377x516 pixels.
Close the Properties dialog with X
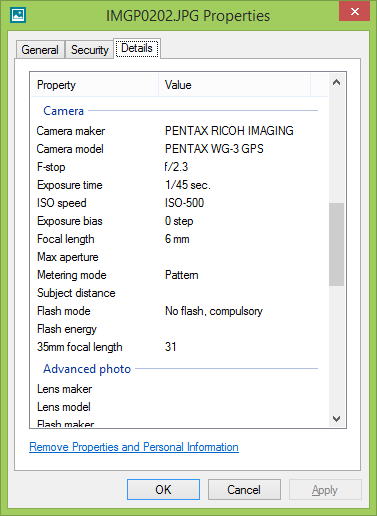coord(355,11)
